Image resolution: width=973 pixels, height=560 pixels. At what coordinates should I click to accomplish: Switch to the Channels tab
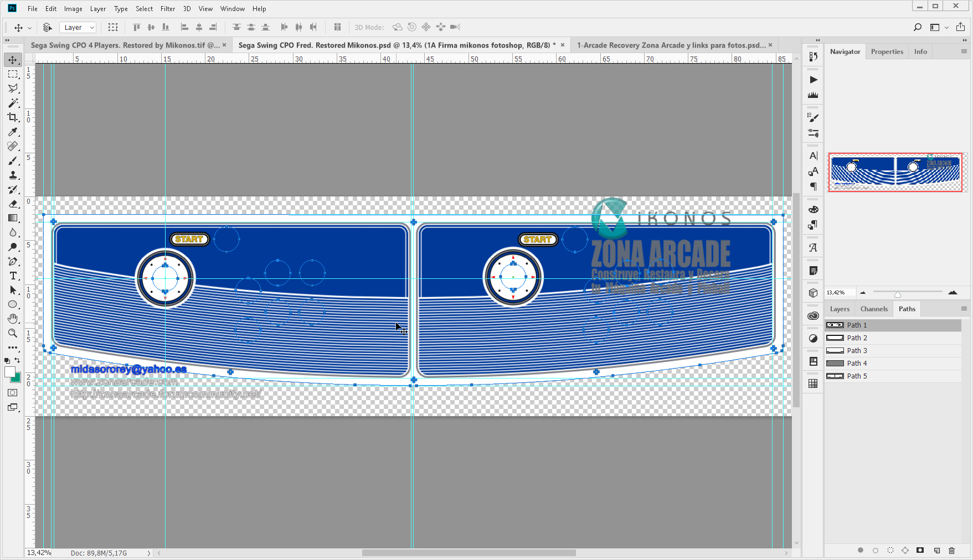(873, 309)
